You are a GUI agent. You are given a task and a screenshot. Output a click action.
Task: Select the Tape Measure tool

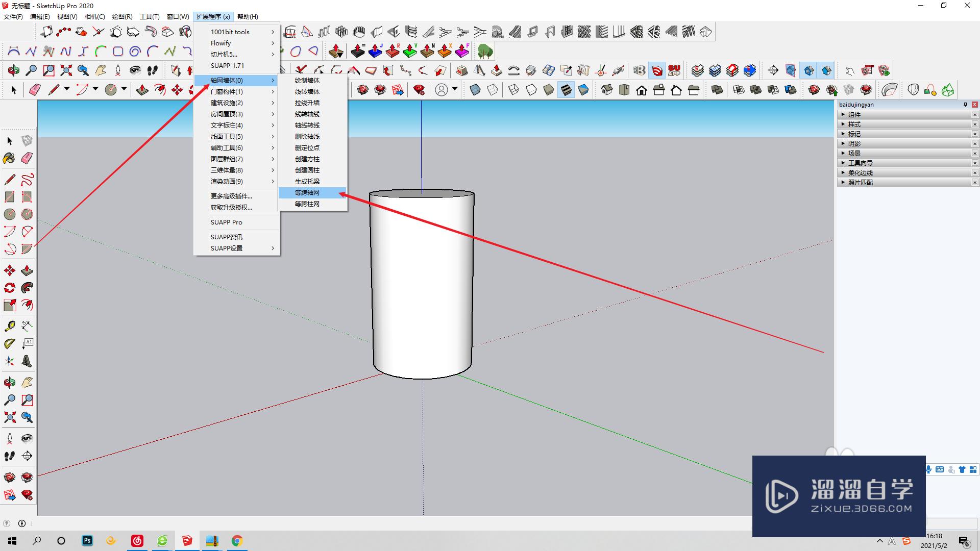click(x=10, y=326)
